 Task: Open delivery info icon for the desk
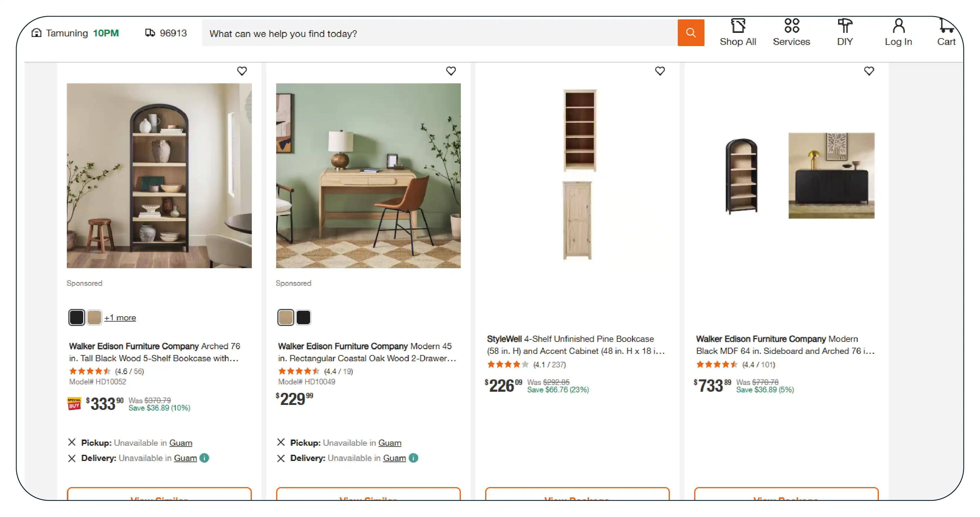coord(413,458)
